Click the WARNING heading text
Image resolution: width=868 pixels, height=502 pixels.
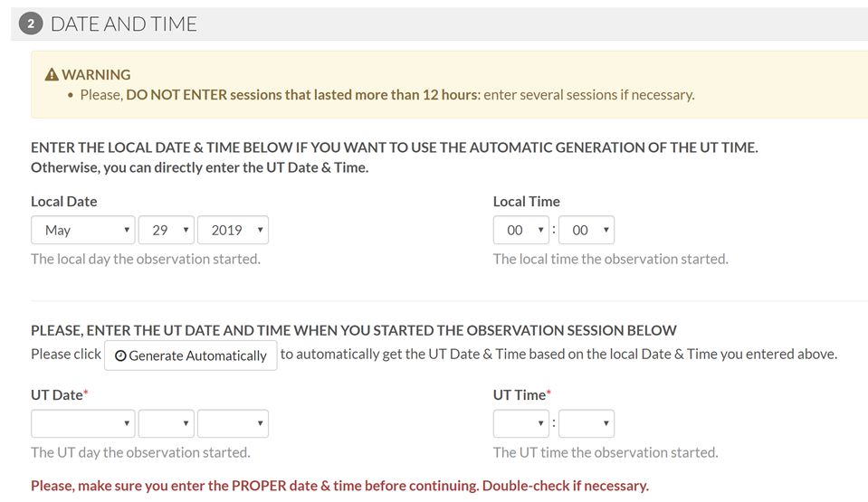tap(96, 74)
